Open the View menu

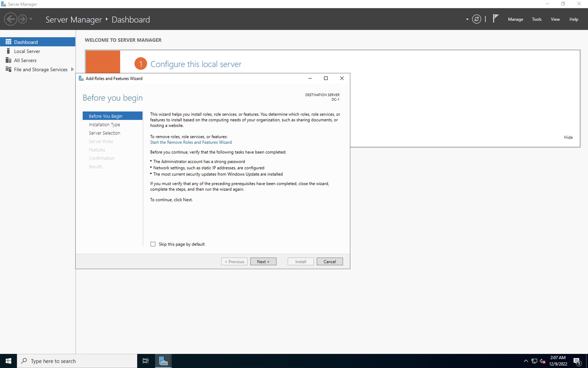point(555,19)
